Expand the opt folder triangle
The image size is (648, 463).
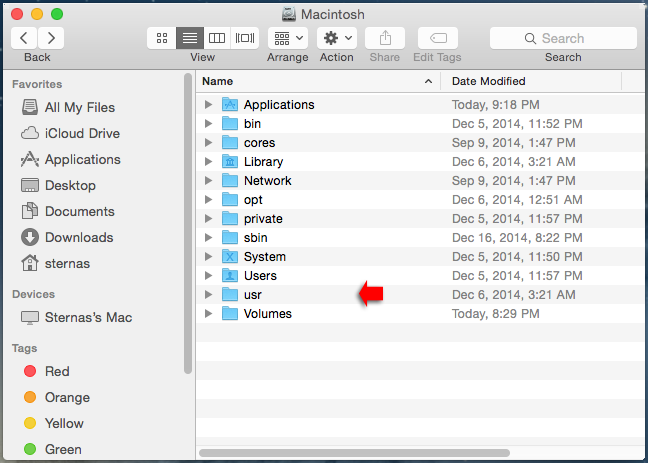pyautogui.click(x=209, y=200)
